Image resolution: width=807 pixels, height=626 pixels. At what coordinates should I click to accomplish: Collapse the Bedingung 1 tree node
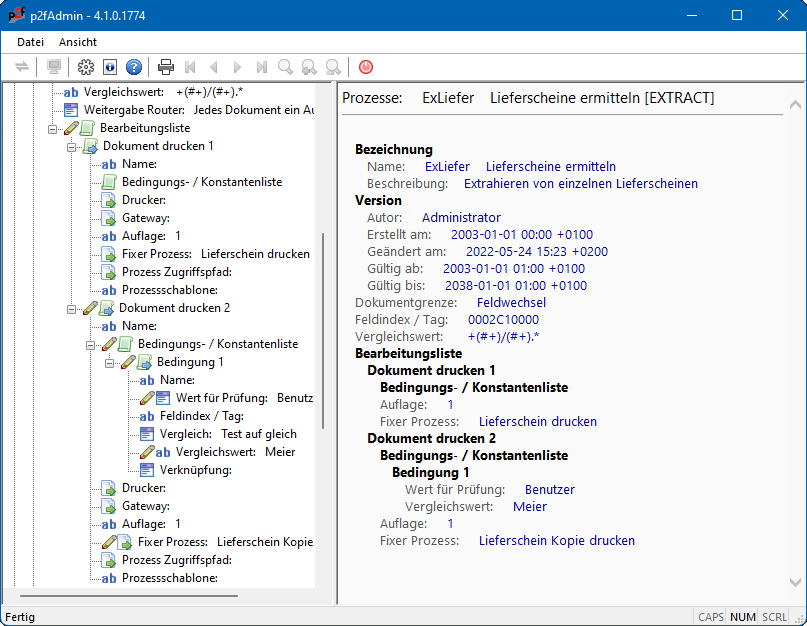click(110, 362)
